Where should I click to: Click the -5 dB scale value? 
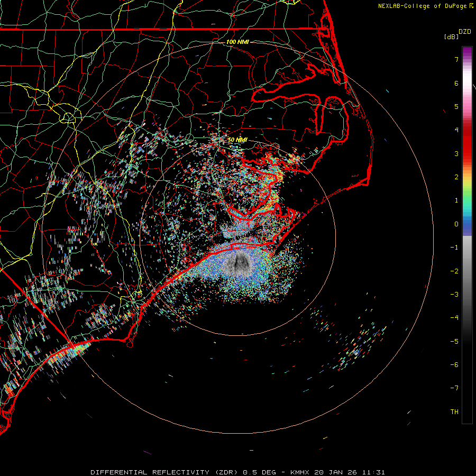454,342
